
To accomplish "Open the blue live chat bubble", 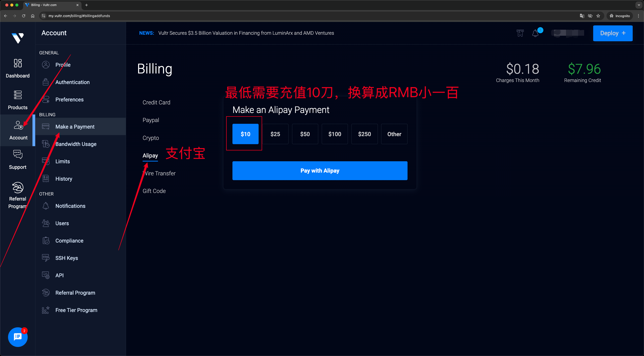I will point(18,337).
